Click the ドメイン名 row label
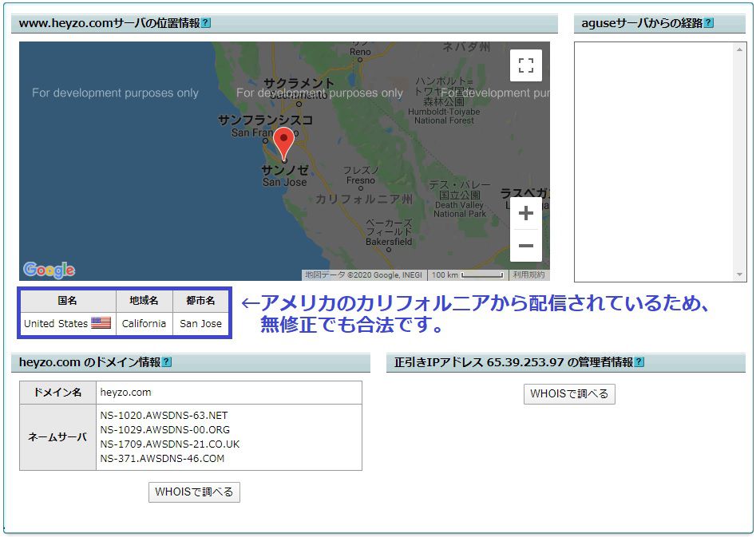 (57, 393)
